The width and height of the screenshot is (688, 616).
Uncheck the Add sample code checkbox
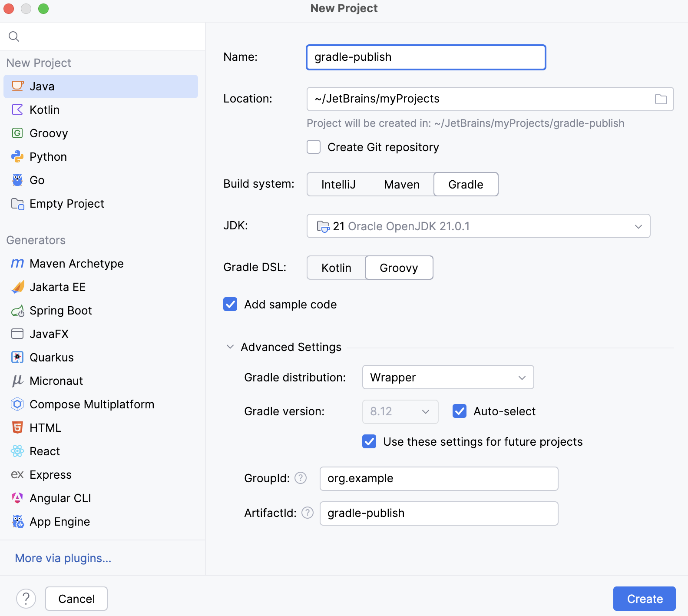(x=230, y=304)
